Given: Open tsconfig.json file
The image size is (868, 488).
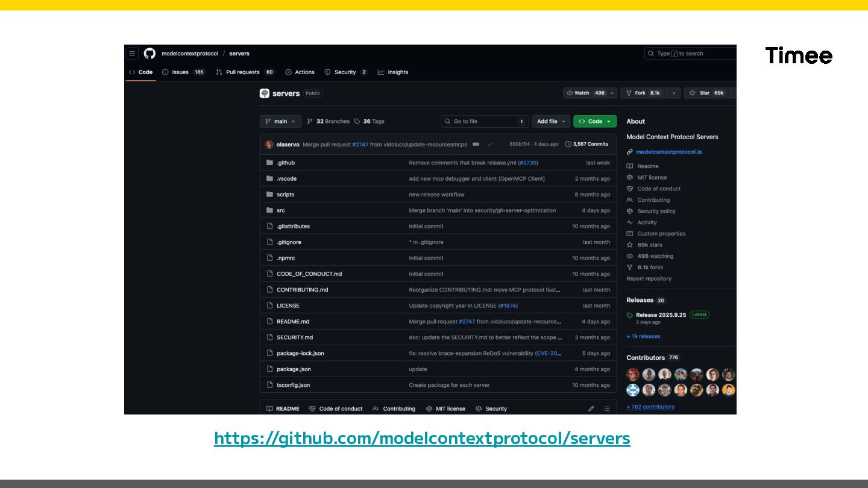Looking at the screenshot, I should [294, 385].
